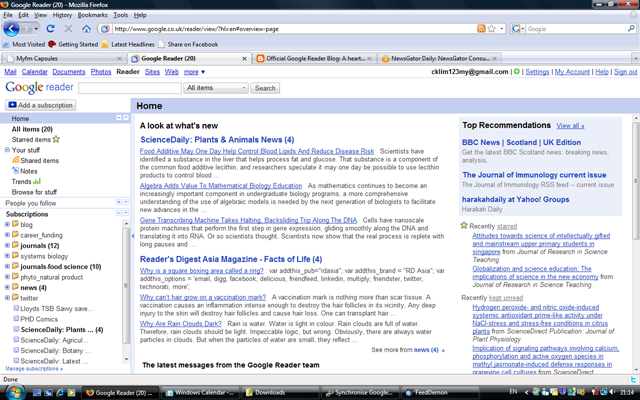Open The Journal of Immunology current issue
640x400 pixels.
coord(534,175)
